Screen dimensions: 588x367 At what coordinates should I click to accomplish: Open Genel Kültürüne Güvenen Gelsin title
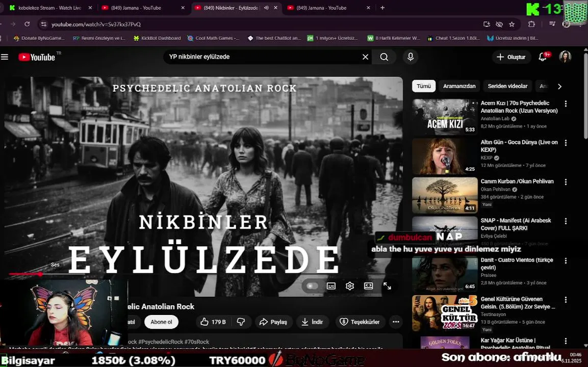click(x=518, y=303)
